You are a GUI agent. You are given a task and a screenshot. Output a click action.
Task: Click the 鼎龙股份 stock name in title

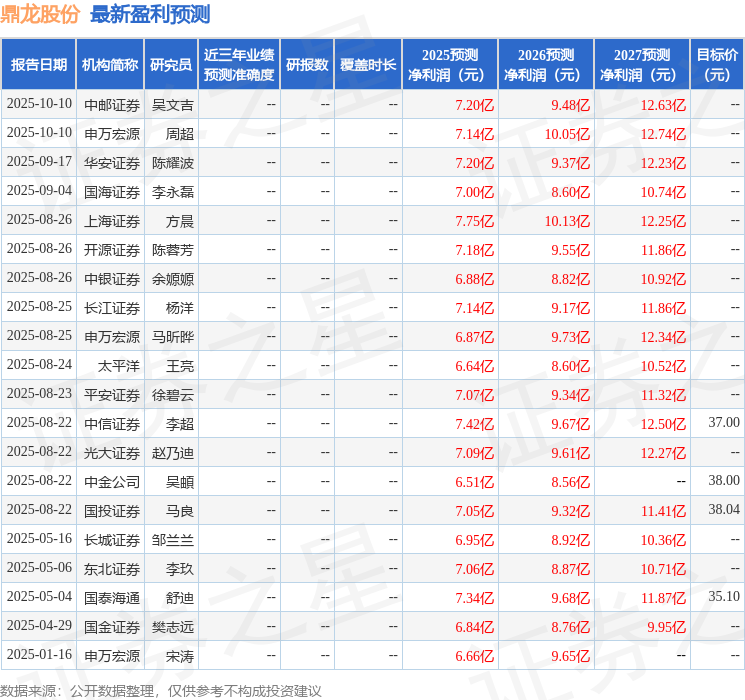coord(41,14)
